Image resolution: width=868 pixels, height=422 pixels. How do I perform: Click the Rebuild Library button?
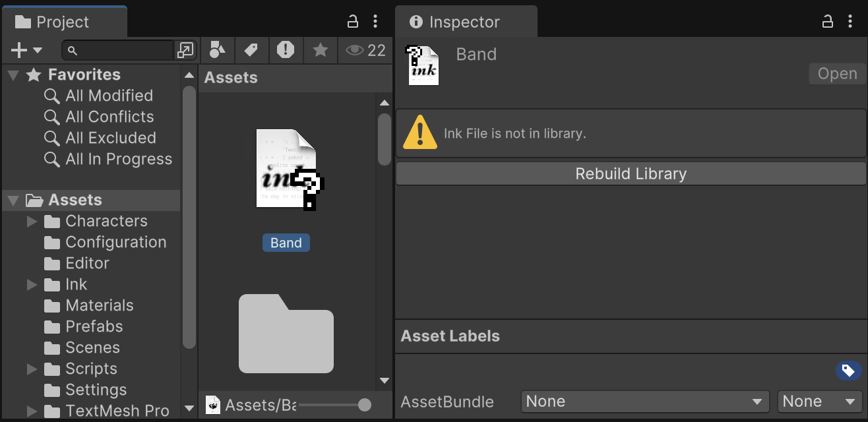631,174
